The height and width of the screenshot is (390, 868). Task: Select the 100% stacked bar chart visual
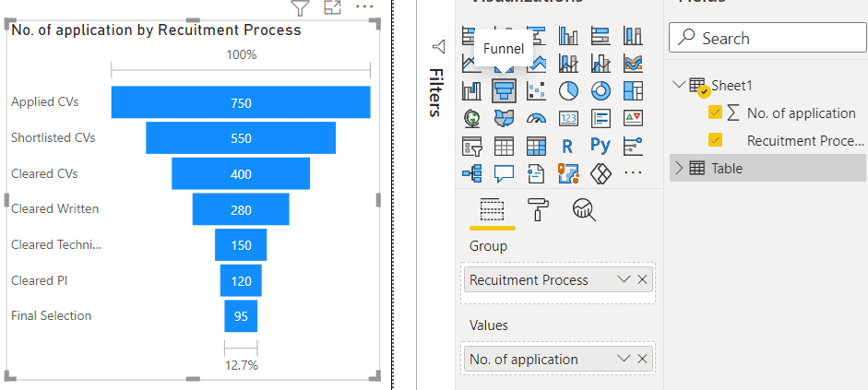(600, 36)
